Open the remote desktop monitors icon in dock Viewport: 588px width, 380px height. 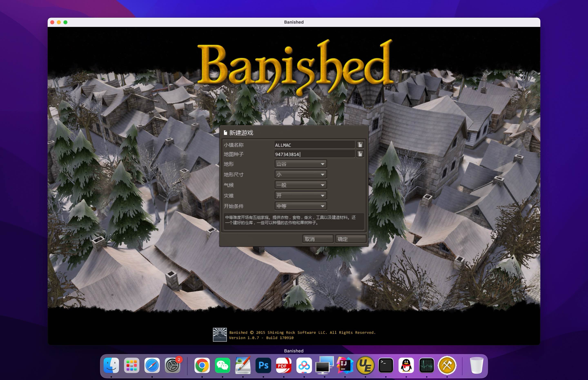pyautogui.click(x=325, y=366)
